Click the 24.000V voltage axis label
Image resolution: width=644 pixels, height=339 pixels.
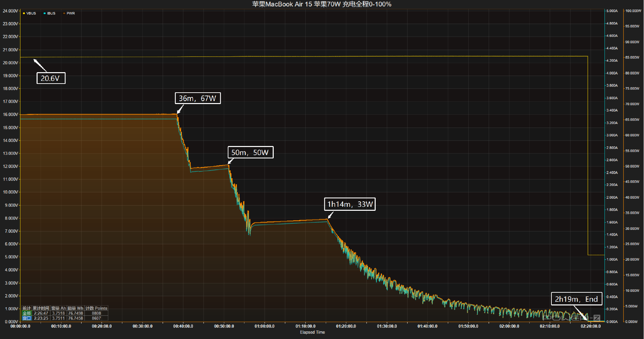[10, 11]
